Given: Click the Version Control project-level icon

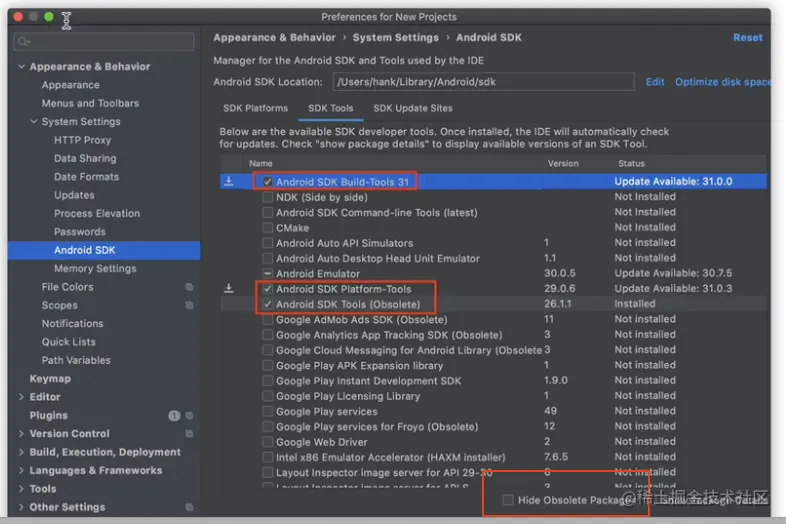Looking at the screenshot, I should [189, 434].
